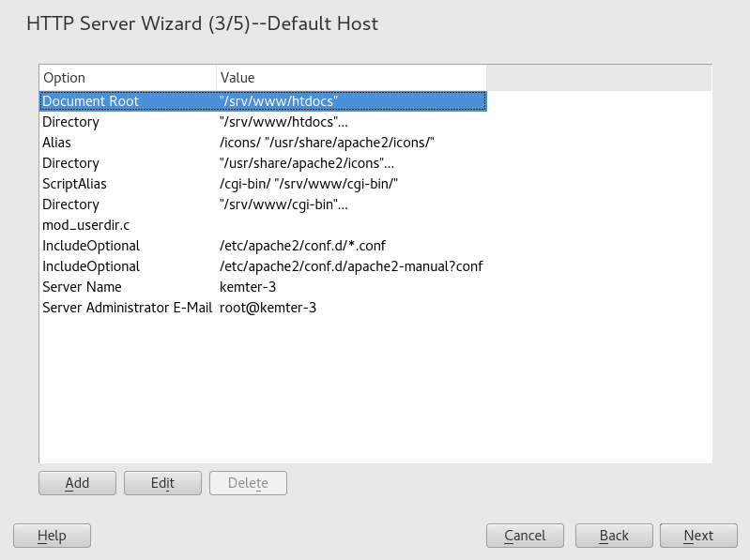Click the Add button
This screenshot has height=560, width=750.
coord(77,483)
